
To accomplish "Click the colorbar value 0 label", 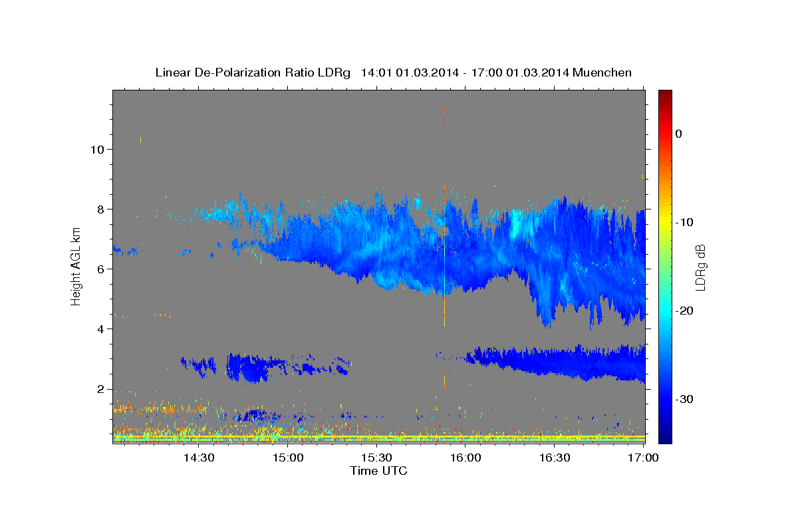I will pyautogui.click(x=679, y=134).
